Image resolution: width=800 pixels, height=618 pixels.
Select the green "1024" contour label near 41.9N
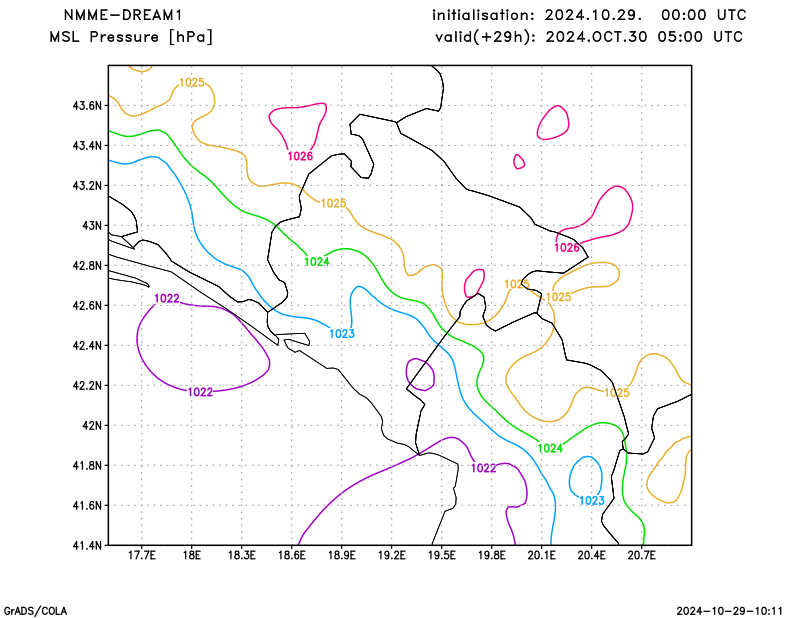pyautogui.click(x=551, y=449)
